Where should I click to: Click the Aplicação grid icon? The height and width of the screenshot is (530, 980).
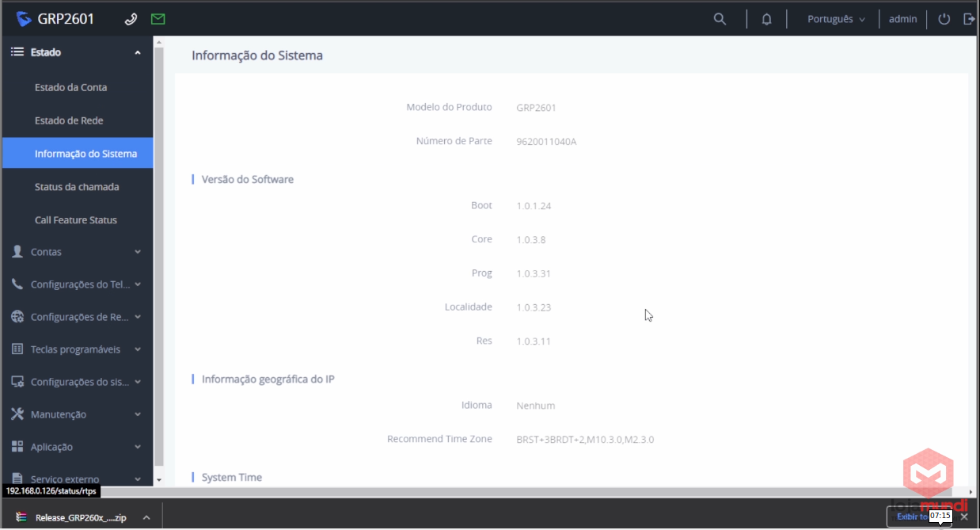(17, 446)
